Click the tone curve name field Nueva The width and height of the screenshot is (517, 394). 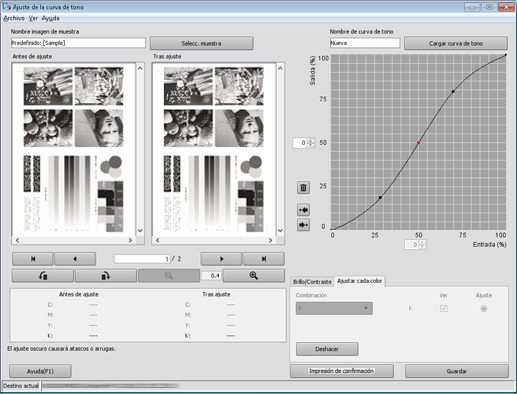click(x=365, y=43)
